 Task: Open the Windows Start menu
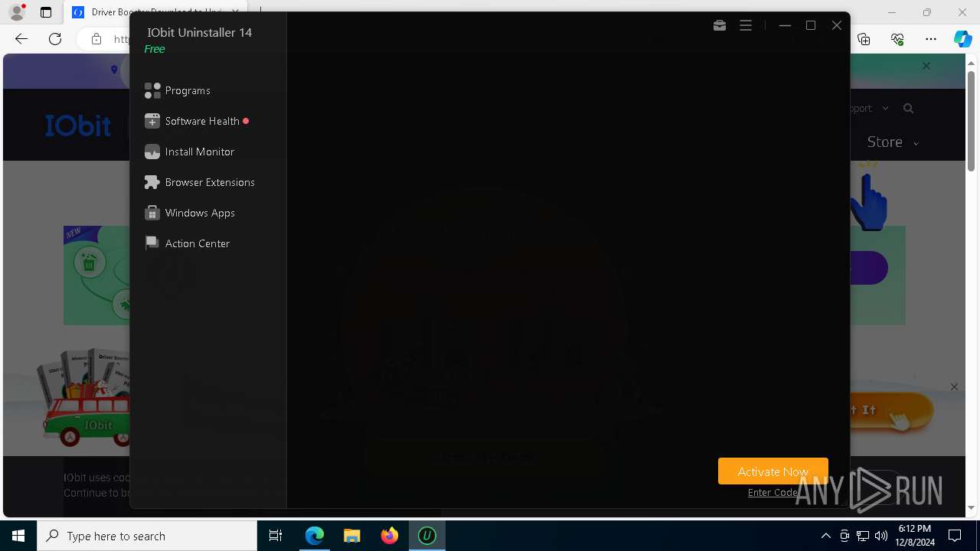coord(18,536)
